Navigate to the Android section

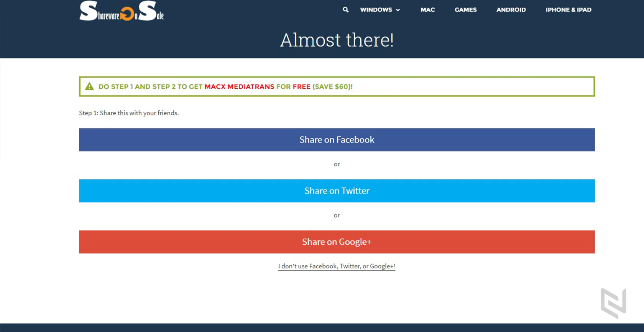[511, 10]
